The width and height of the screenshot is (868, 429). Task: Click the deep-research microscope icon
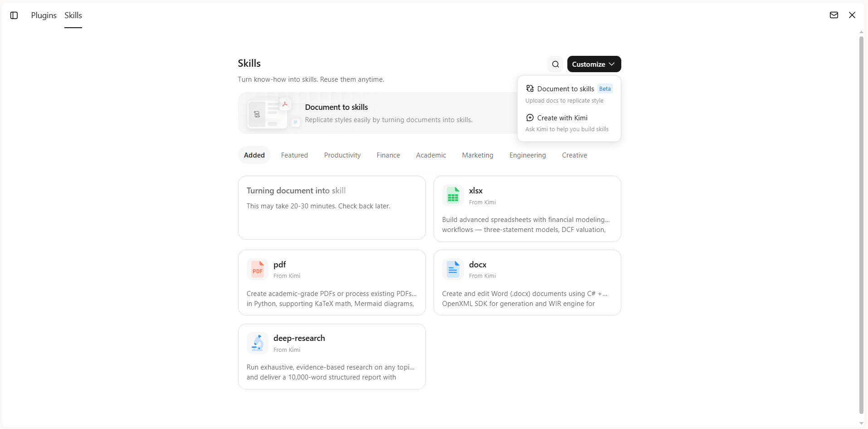257,343
